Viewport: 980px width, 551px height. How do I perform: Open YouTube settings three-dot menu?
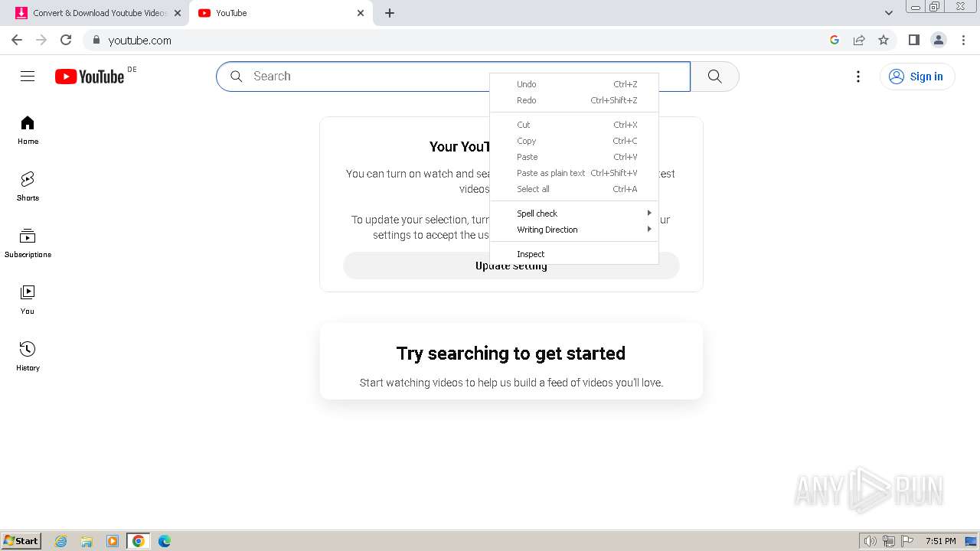858,77
